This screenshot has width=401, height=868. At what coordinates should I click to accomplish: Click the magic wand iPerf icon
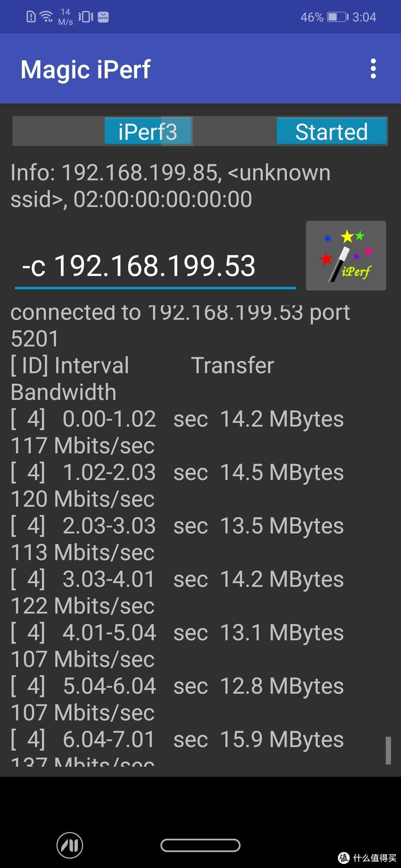point(345,255)
